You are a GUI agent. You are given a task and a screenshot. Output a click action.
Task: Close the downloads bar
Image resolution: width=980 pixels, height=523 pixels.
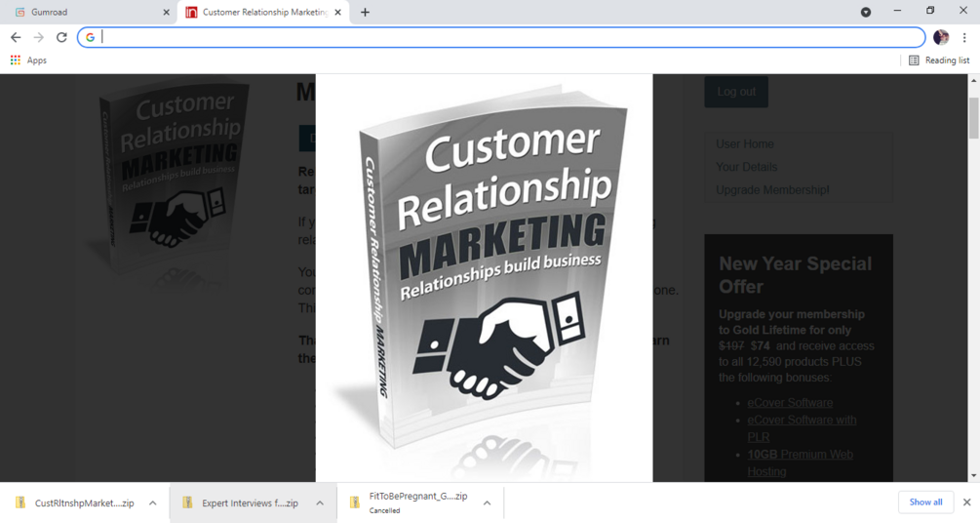(x=967, y=503)
